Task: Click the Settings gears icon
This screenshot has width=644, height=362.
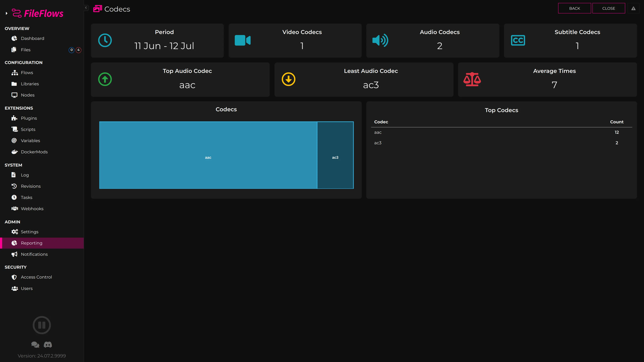Action: [x=14, y=232]
